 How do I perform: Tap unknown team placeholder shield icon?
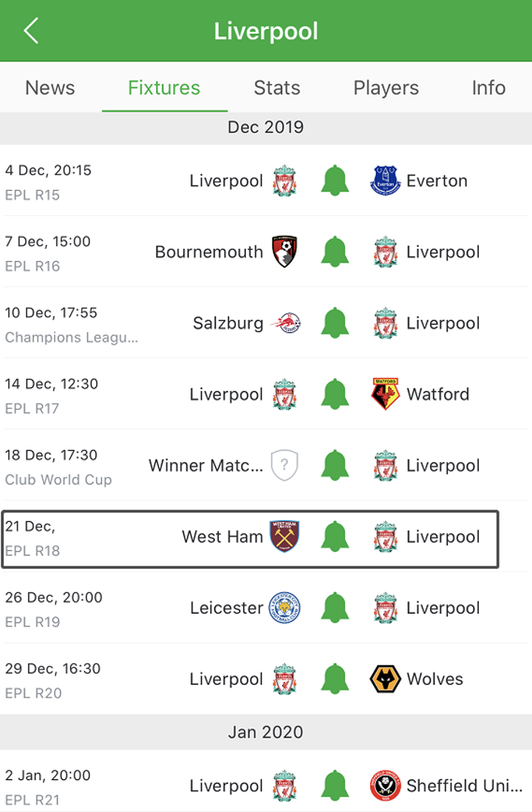pos(284,465)
